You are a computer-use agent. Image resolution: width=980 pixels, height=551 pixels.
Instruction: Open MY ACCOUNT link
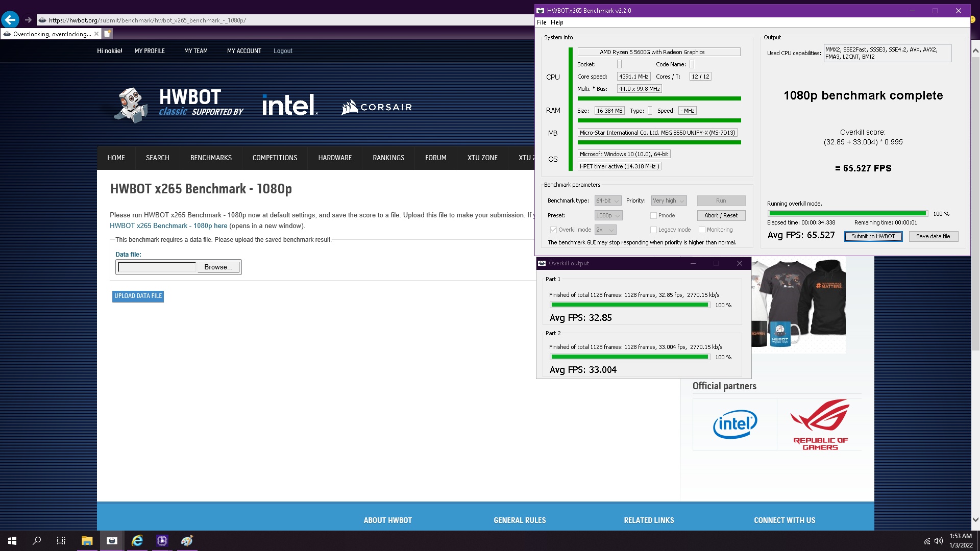click(244, 51)
